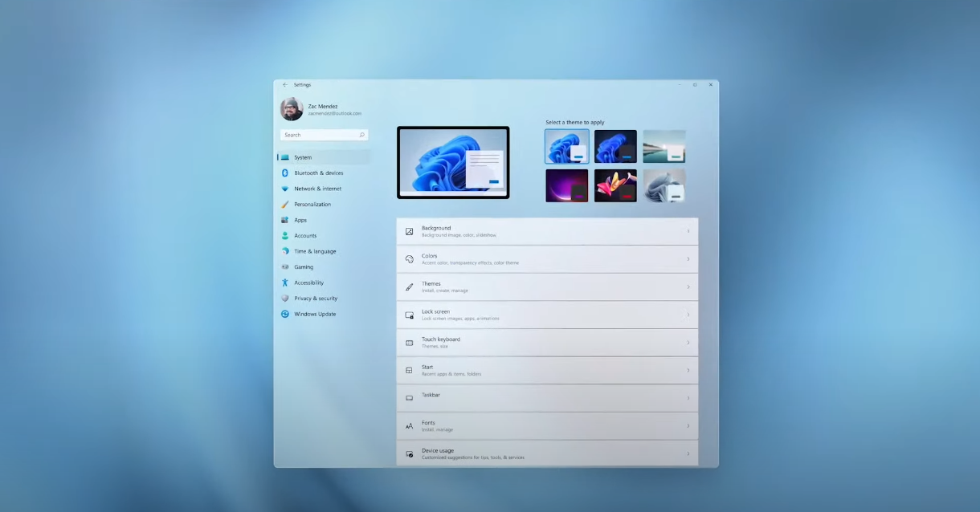Click the Device usage row icon

pos(409,454)
